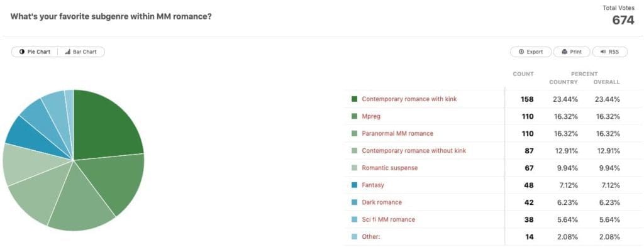
Task: Select the Paranormal MM romance link
Action: tap(397, 133)
